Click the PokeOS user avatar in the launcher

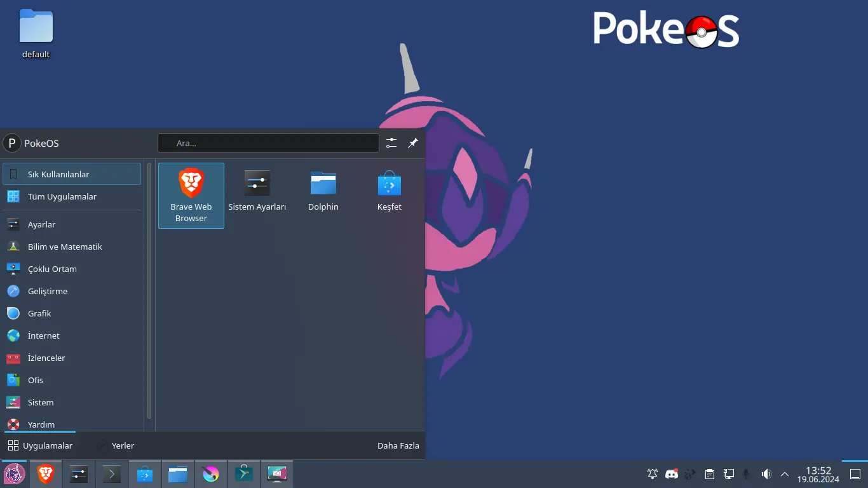(12, 143)
